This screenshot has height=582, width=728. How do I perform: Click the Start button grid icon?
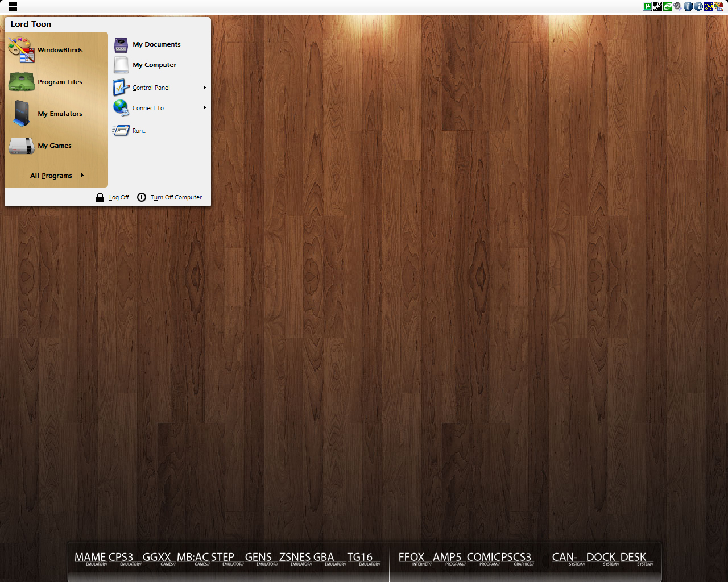[13, 7]
